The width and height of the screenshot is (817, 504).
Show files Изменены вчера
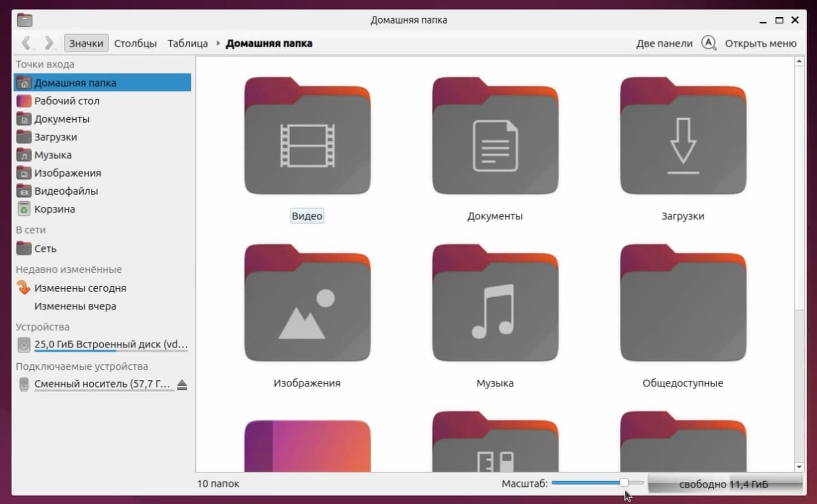[103, 306]
